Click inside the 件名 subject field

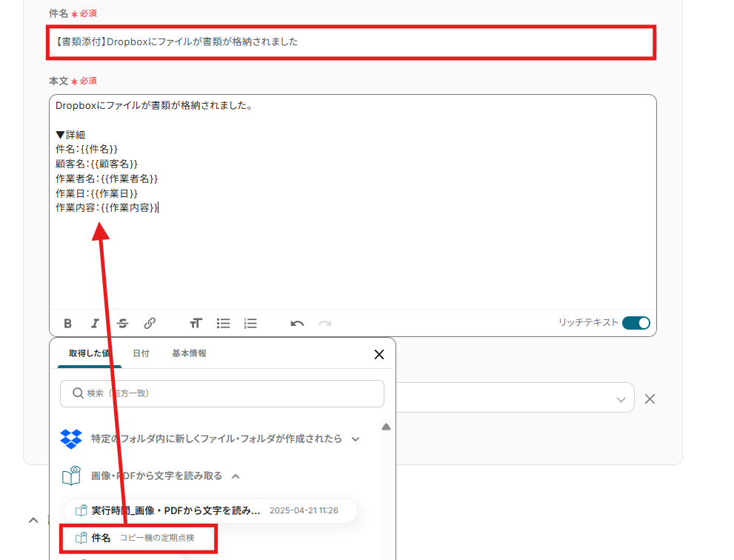pyautogui.click(x=351, y=42)
